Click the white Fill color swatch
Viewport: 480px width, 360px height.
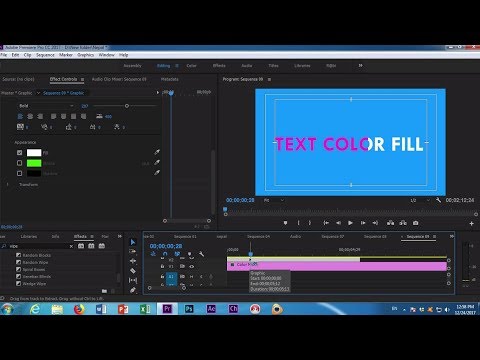point(34,153)
